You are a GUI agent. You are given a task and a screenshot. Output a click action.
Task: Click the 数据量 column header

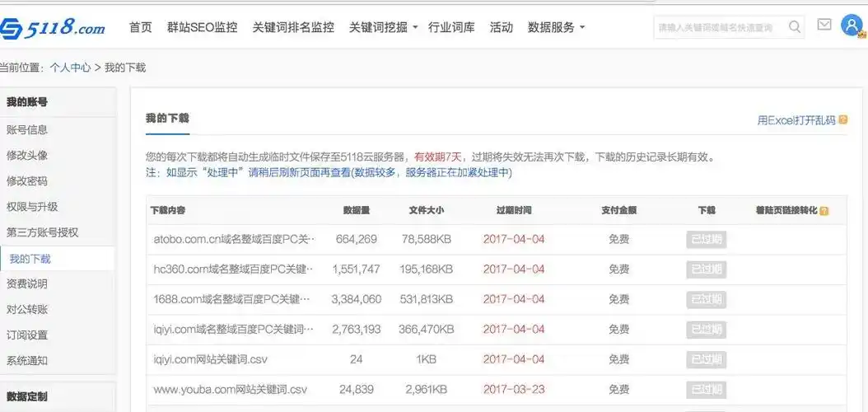pos(357,210)
